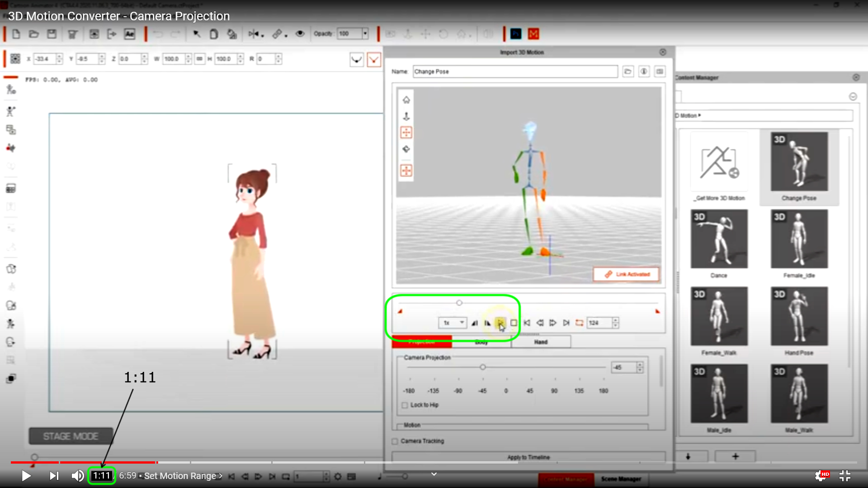Select the arrow pointer tool in toolbar

(197, 34)
